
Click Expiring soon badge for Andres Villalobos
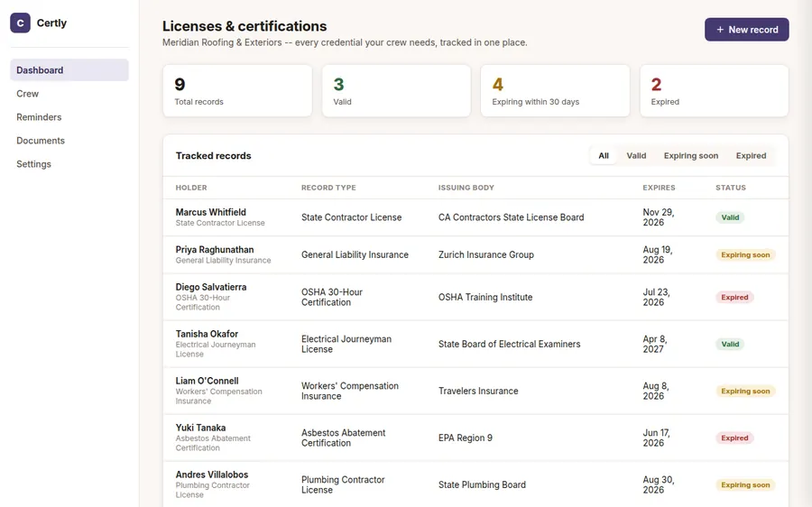(745, 484)
